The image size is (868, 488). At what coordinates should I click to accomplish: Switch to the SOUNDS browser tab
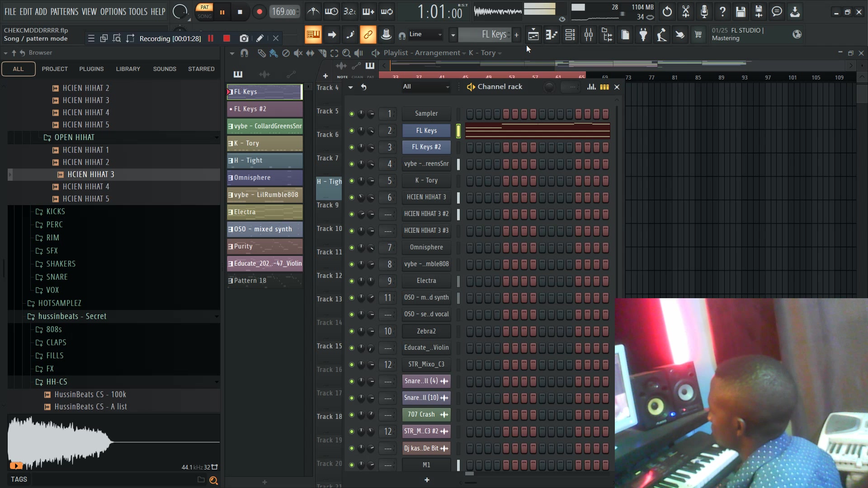click(x=165, y=69)
